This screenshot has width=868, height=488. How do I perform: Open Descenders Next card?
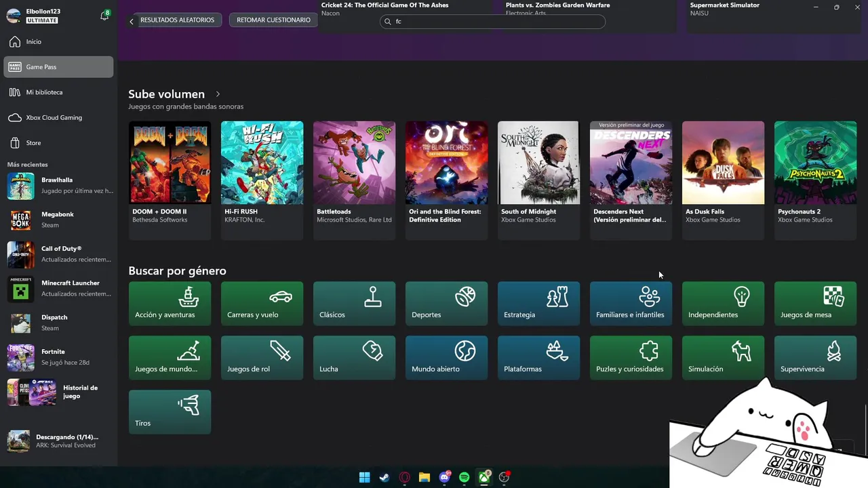(x=631, y=180)
